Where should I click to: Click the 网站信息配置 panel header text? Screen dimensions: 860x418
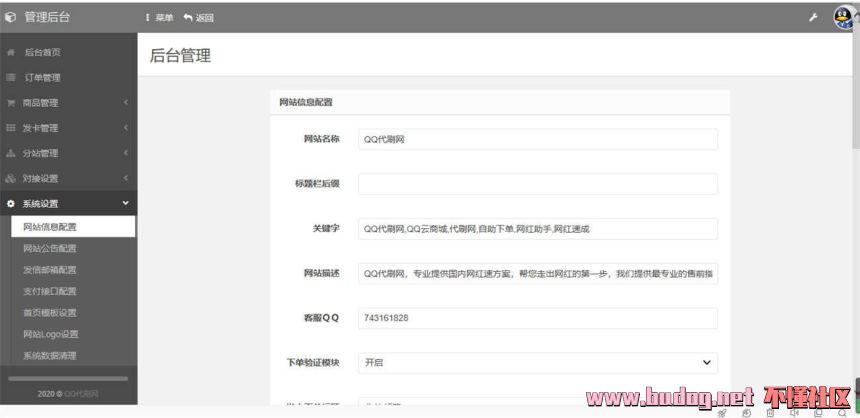pos(306,102)
